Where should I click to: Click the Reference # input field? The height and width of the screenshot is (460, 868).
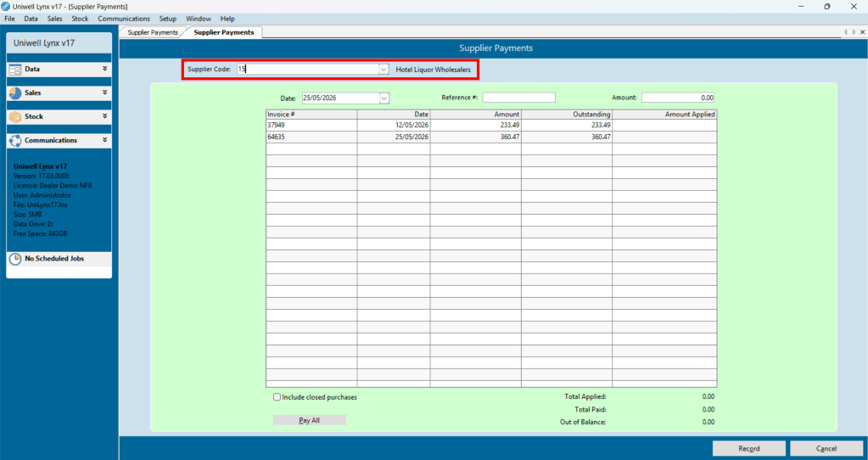518,98
